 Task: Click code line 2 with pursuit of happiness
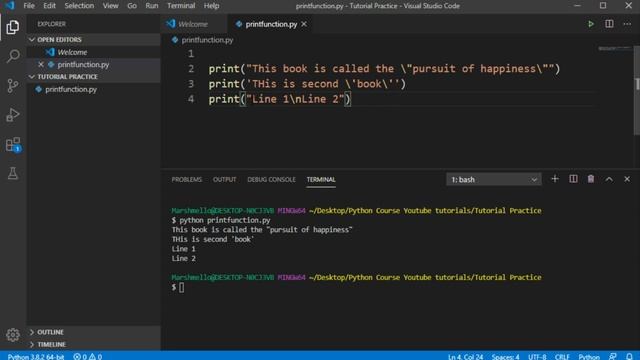click(x=384, y=69)
